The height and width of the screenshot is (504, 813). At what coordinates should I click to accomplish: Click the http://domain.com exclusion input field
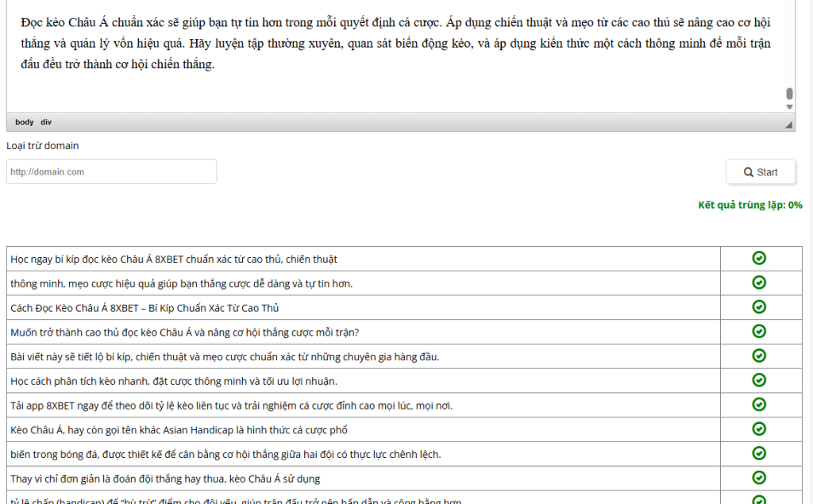pos(111,171)
